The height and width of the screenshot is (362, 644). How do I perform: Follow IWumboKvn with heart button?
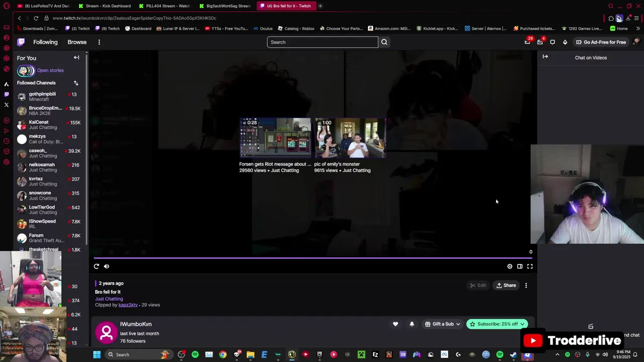point(395,324)
